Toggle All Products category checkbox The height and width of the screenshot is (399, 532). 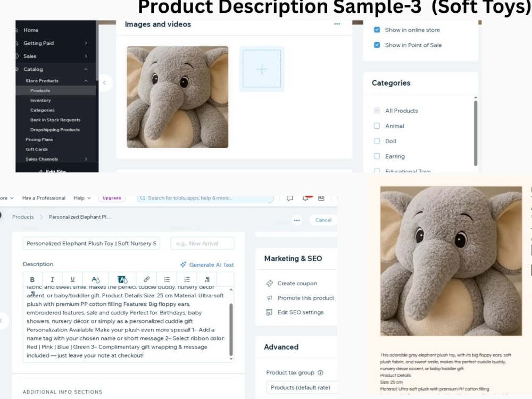[x=377, y=111]
